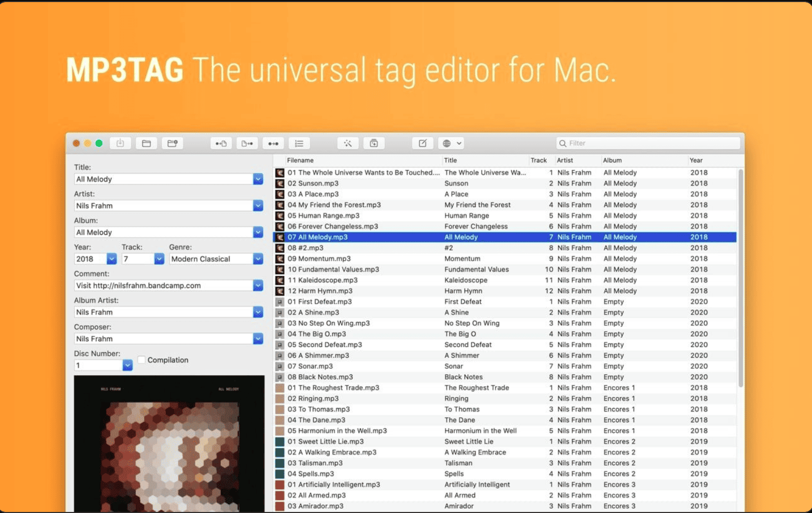Click the cover icon of 02 Ringing.mp3

tap(280, 399)
